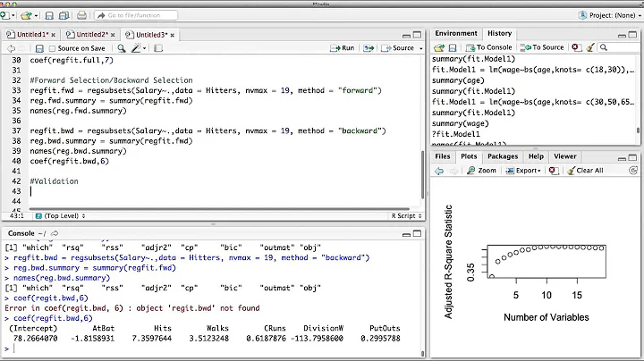Remove current plot with red X icon
Screen dimensions: 644x361
553,170
